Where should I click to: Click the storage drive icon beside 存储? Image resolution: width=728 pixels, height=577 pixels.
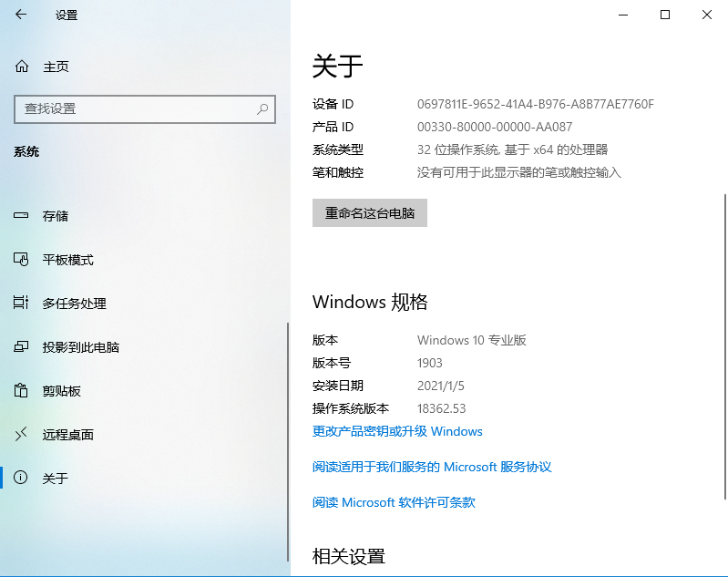pyautogui.click(x=21, y=215)
